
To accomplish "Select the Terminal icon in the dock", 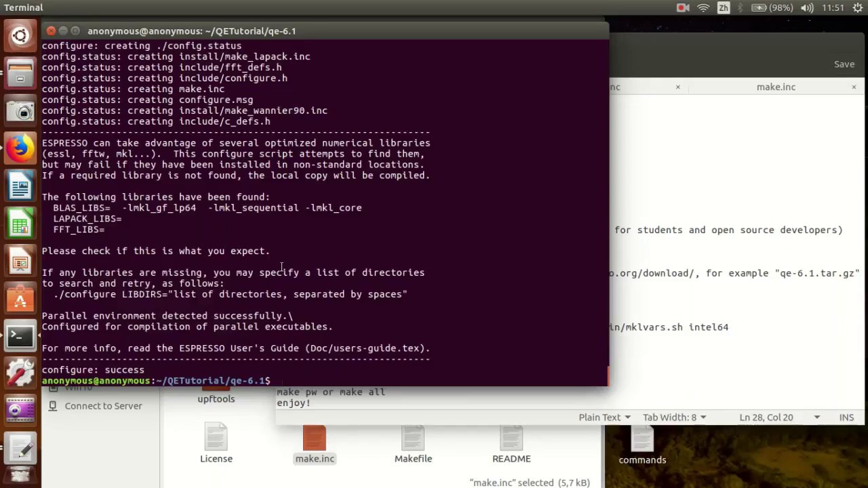I will point(20,336).
